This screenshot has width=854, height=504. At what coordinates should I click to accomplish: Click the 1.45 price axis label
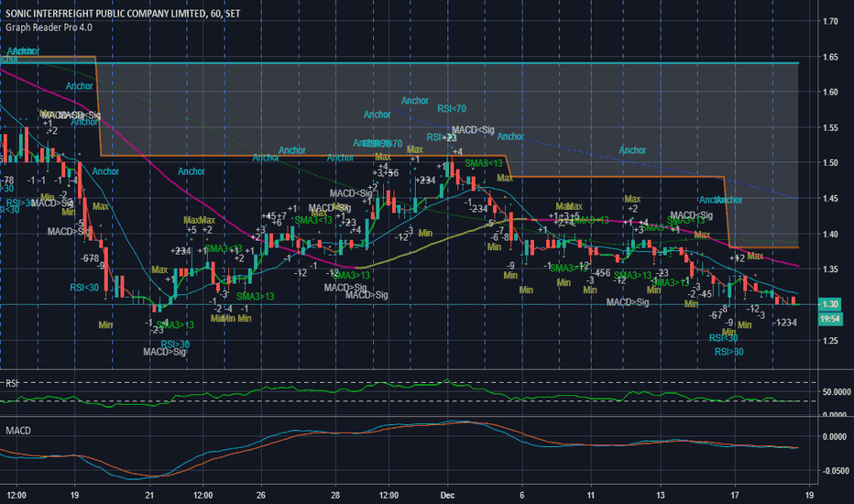(x=830, y=198)
